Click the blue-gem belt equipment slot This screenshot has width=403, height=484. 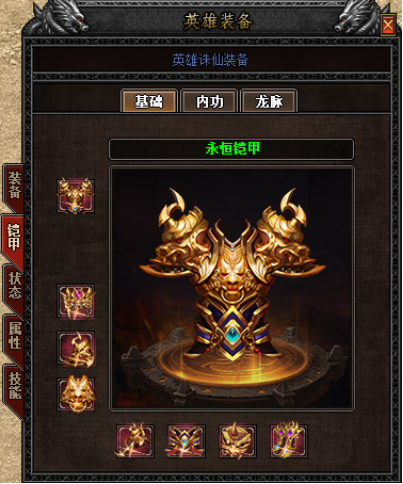tap(186, 441)
